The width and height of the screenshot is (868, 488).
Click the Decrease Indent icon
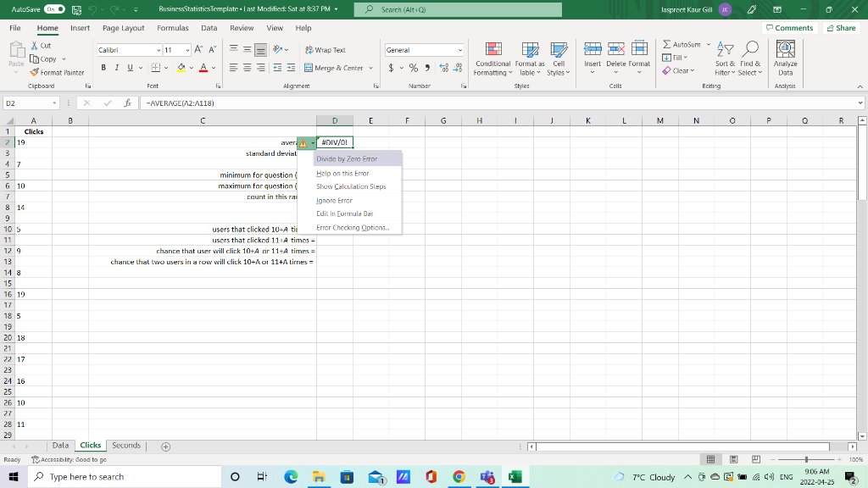pos(277,68)
